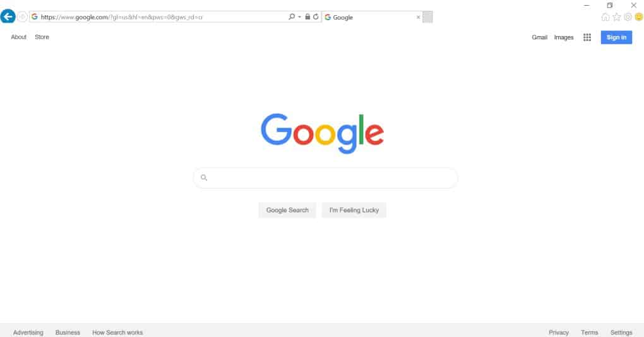Screen dimensions: 644x337
Task: Go back with the blue back arrow
Action: point(8,16)
